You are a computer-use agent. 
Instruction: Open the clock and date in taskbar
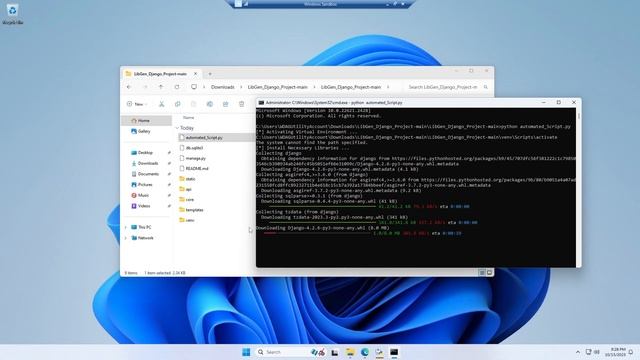point(616,352)
